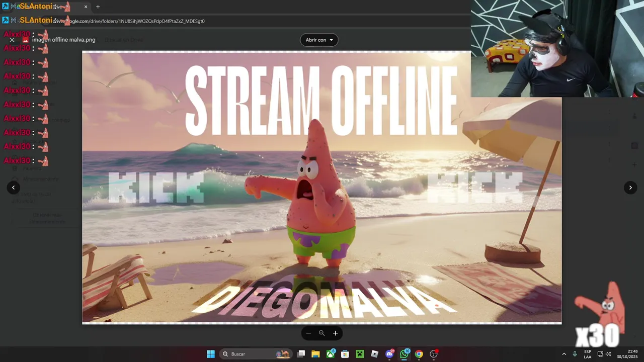
Task: Click the Stream Offline preview image
Action: 322,188
